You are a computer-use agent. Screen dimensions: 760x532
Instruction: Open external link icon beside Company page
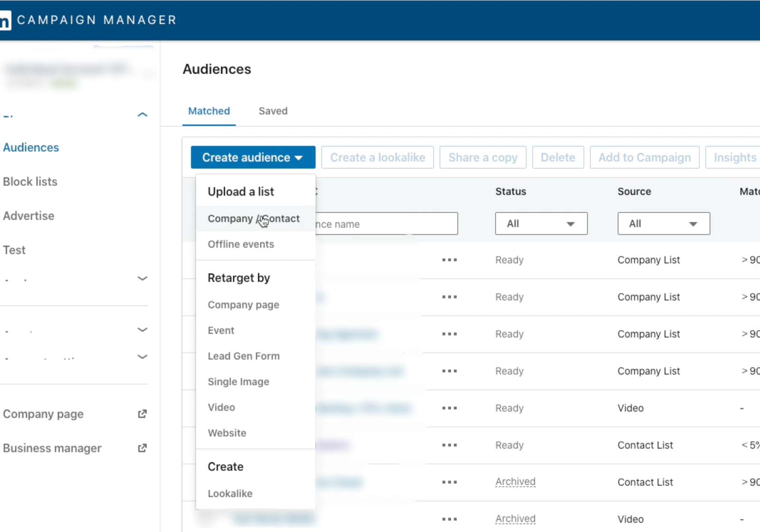142,414
